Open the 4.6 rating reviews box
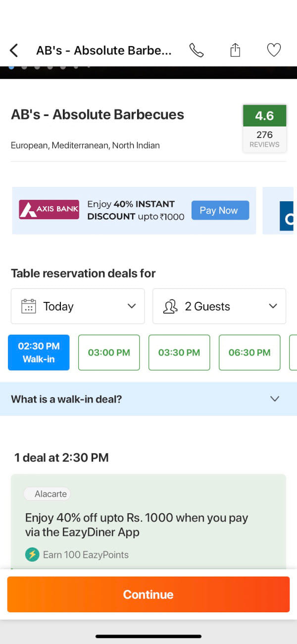Viewport: 297px width, 644px height. pyautogui.click(x=264, y=128)
